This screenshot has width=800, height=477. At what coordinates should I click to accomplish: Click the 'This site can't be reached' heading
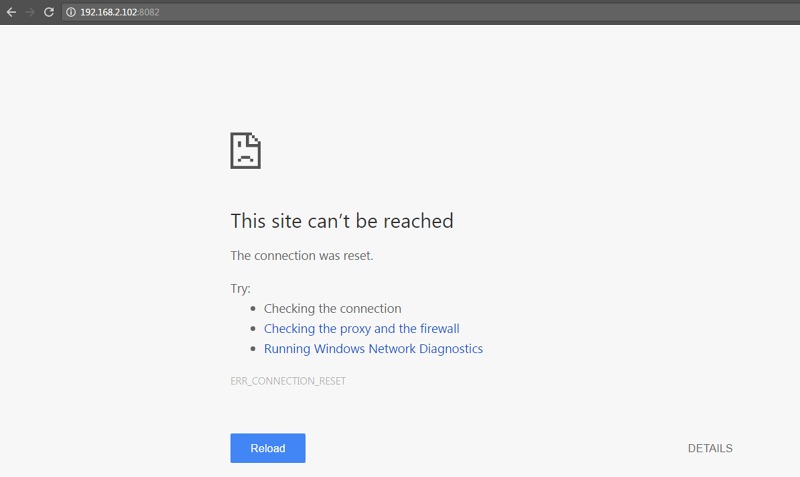click(x=341, y=221)
